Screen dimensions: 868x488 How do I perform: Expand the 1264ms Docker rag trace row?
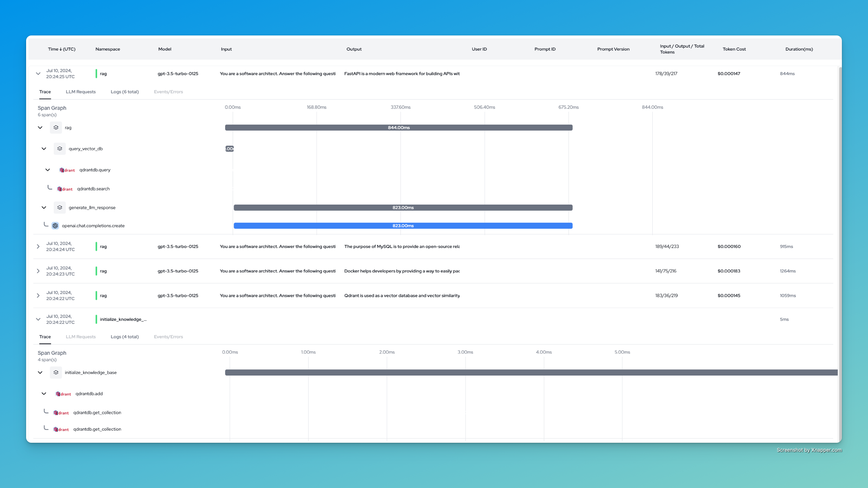click(38, 271)
